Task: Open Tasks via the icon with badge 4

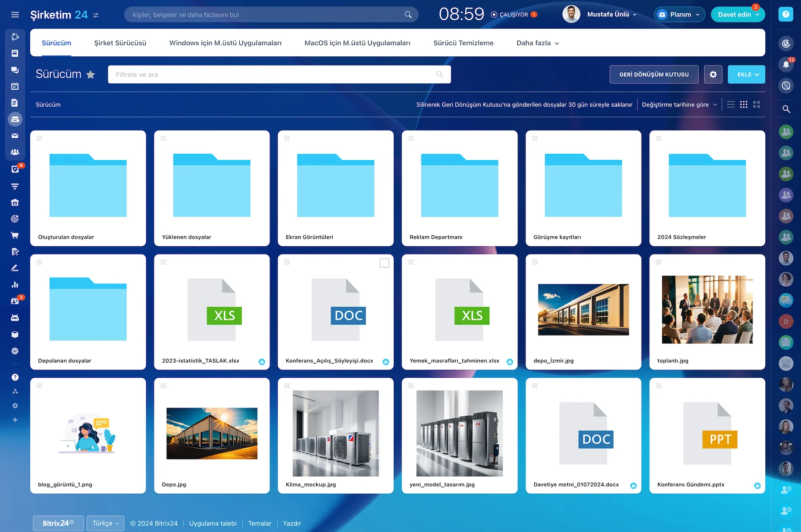Action: pos(15,169)
